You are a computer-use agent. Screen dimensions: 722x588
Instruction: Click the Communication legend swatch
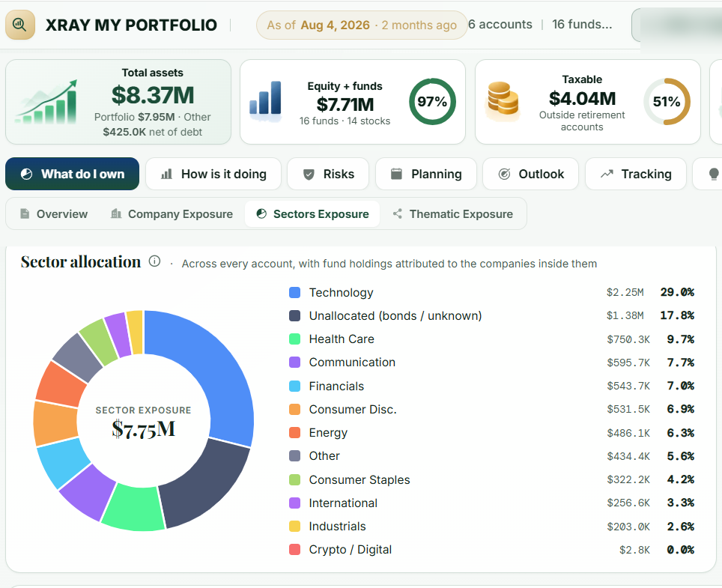pos(294,363)
